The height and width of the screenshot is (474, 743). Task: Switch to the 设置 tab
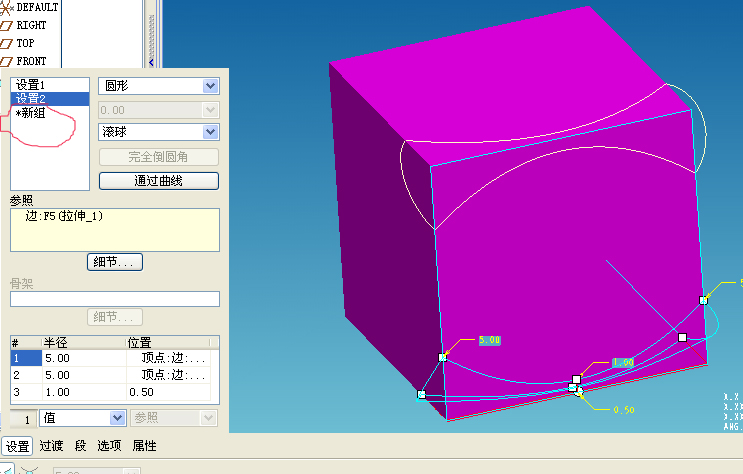point(18,446)
